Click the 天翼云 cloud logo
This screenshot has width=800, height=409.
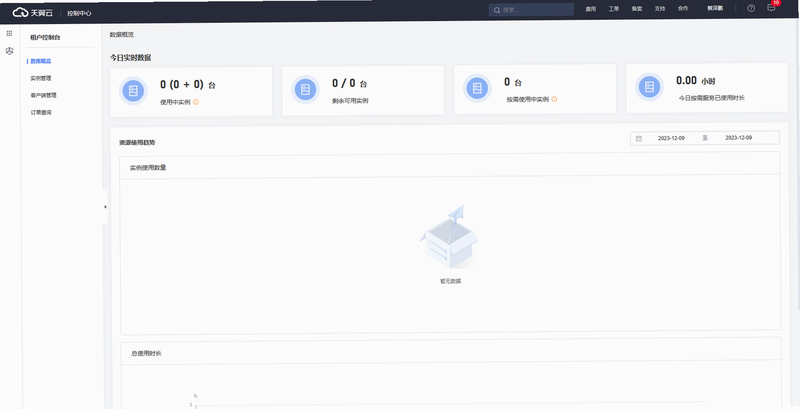pos(33,13)
